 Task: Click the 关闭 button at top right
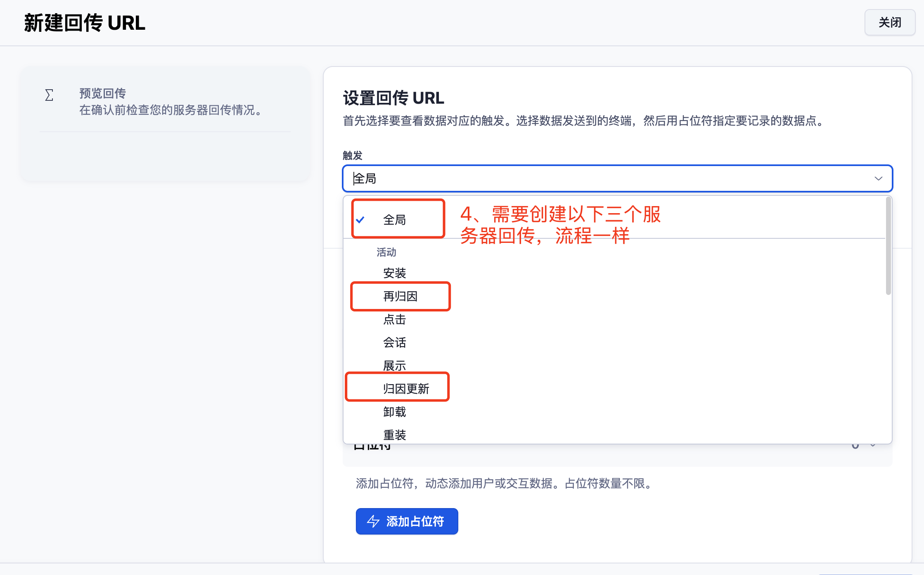(890, 22)
